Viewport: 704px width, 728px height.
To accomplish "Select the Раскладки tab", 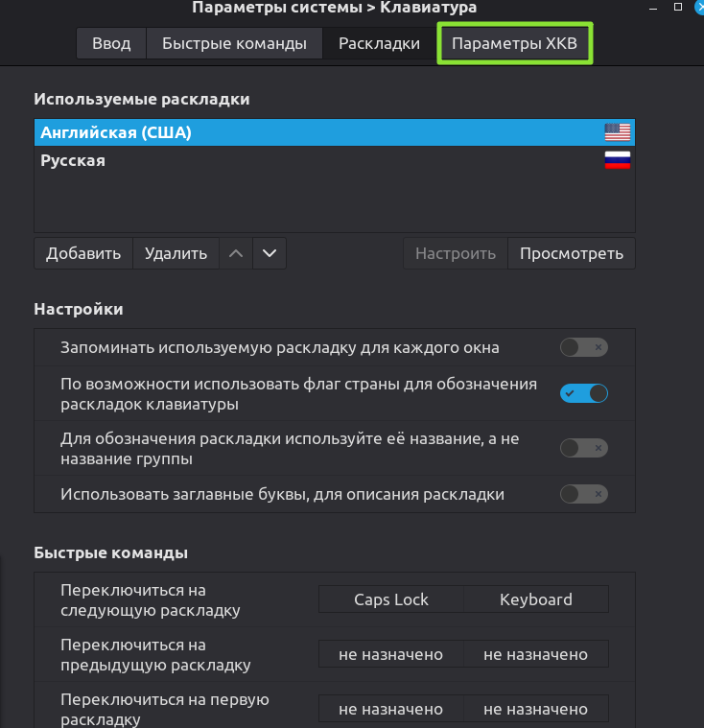I will 379,43.
